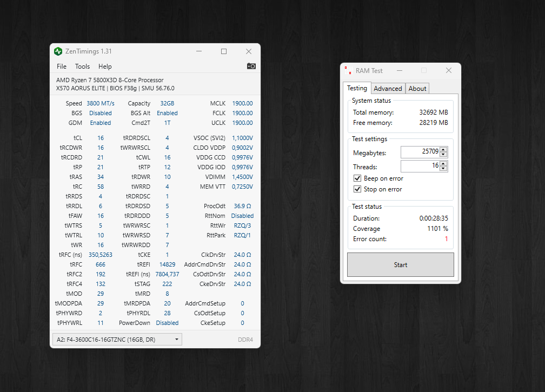Click the Cmd2T value 1T

click(x=167, y=123)
